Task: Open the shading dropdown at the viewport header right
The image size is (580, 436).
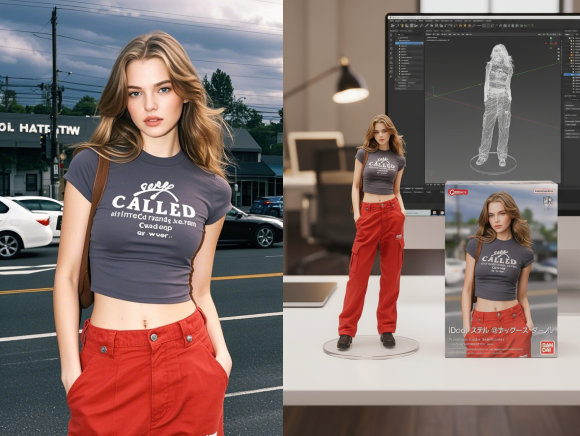Action: click(x=560, y=34)
